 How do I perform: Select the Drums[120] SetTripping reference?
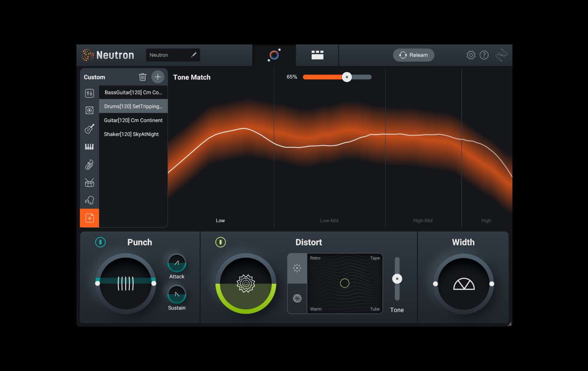pos(133,106)
